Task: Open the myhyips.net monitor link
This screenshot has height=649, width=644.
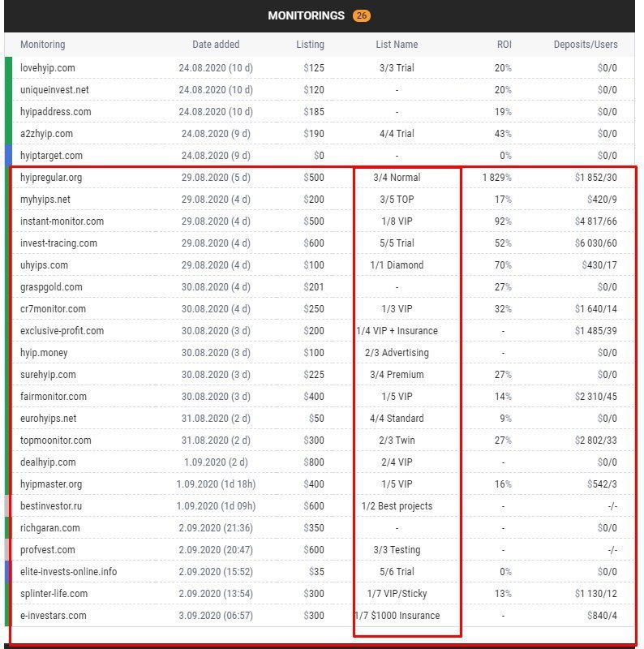Action: [45, 200]
